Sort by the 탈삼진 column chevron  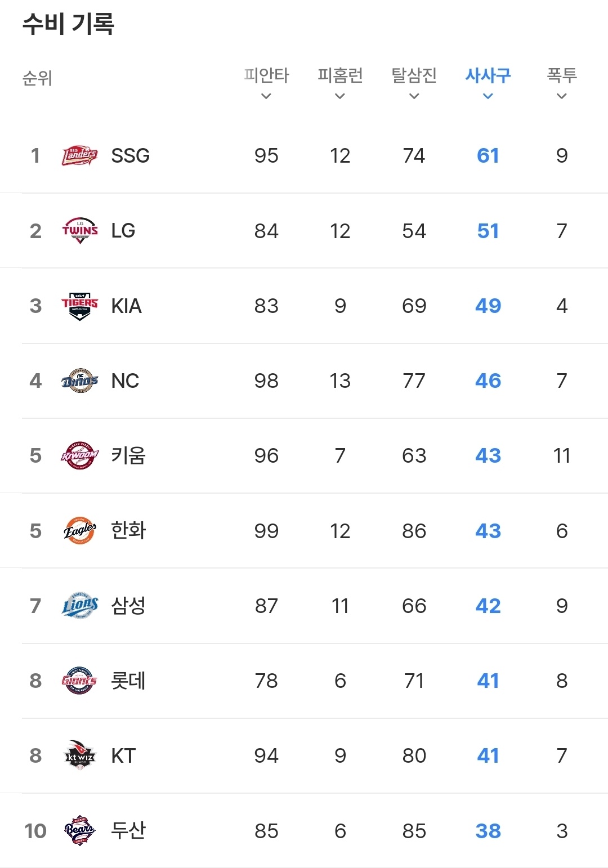pos(414,96)
